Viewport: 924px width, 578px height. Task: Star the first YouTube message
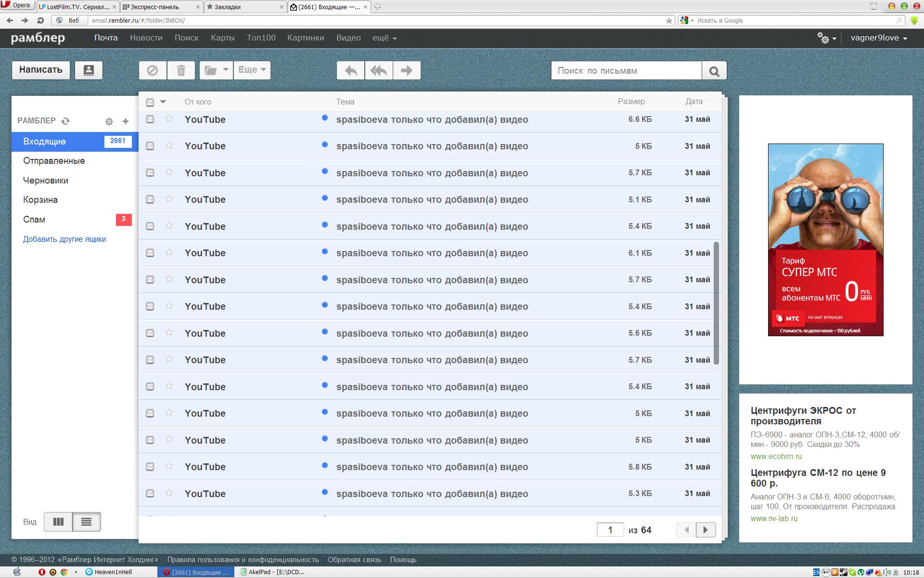pyautogui.click(x=169, y=118)
